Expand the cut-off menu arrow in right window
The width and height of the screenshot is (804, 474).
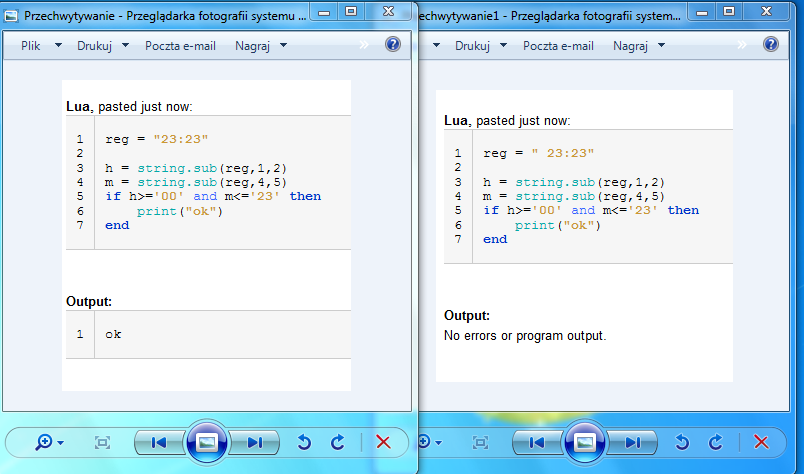click(x=436, y=45)
